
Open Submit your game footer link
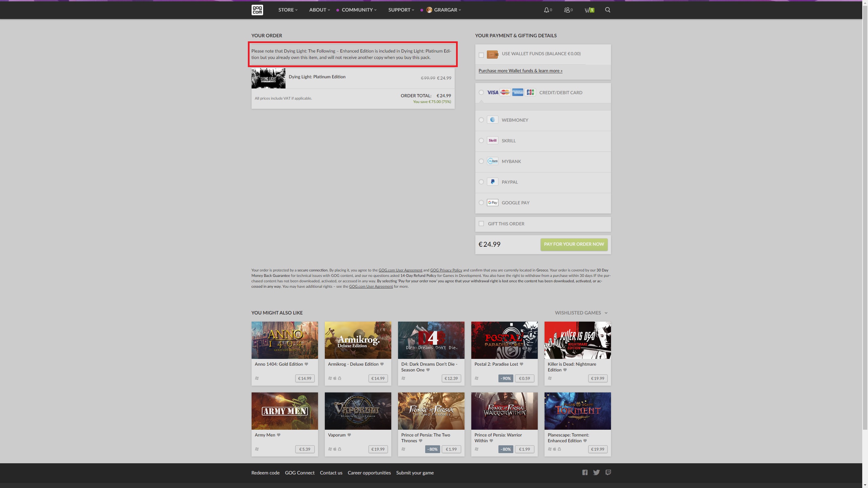tap(415, 472)
